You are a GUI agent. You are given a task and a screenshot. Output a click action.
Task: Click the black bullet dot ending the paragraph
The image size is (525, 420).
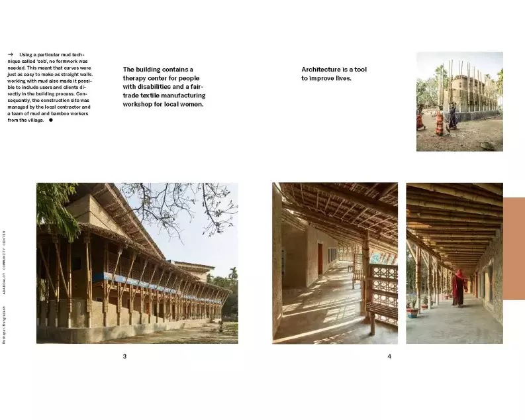pos(50,121)
